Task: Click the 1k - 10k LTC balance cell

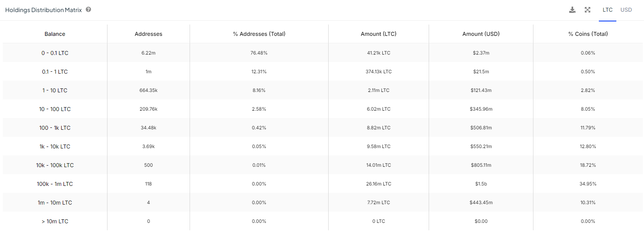Action: pyautogui.click(x=55, y=147)
